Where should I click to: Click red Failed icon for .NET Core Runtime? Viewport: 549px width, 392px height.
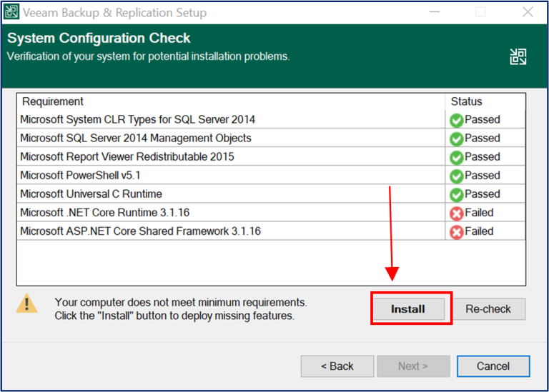(456, 213)
